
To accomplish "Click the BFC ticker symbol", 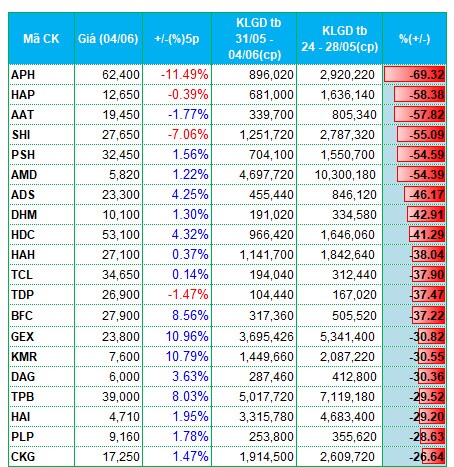I will 22,315.
